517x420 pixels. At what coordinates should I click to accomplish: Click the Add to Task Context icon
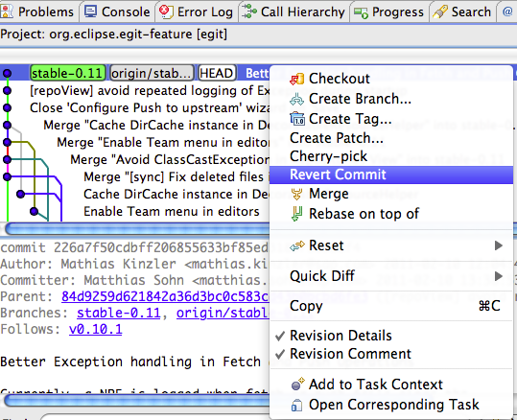coord(297,385)
